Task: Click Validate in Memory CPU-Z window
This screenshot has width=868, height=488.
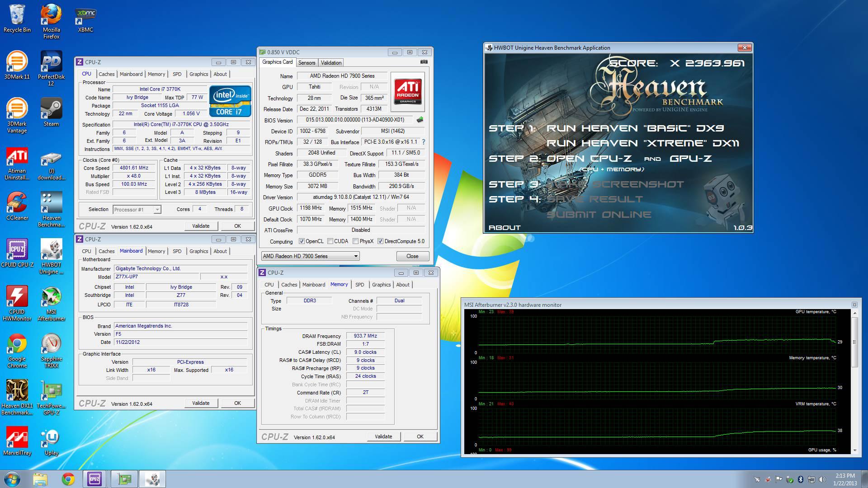Action: pyautogui.click(x=383, y=436)
